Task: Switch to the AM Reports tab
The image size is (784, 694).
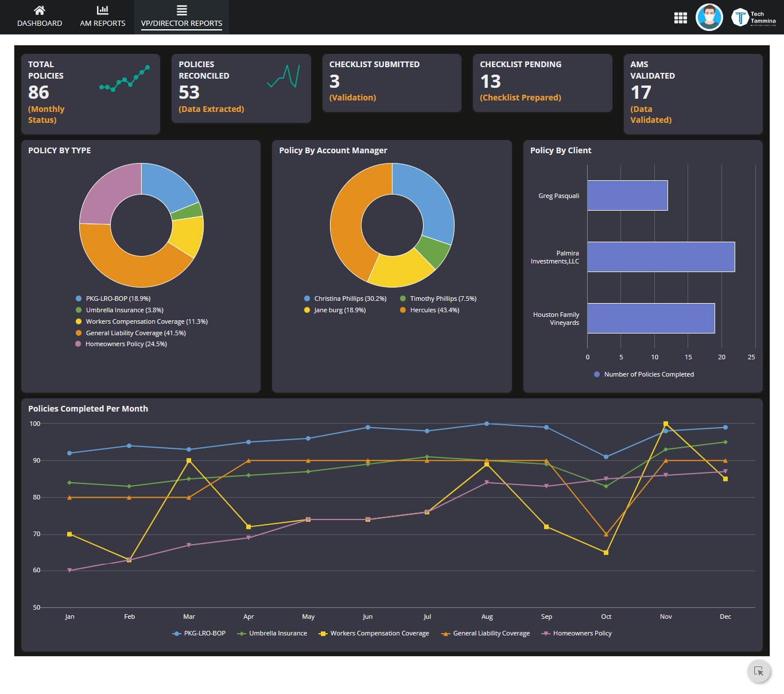Action: click(x=102, y=23)
